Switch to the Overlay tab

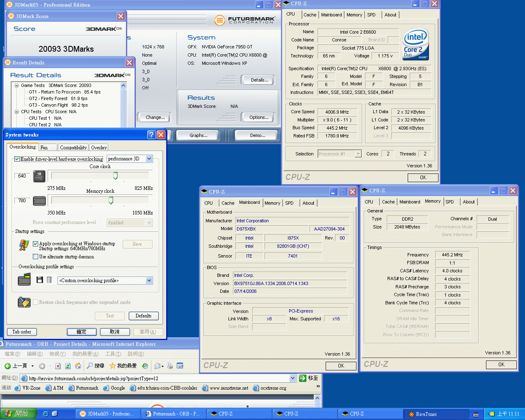click(99, 148)
